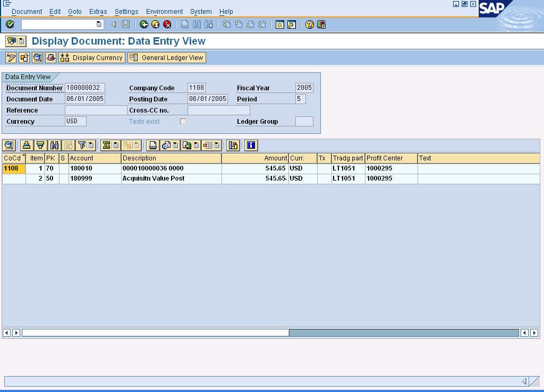Click the green Back arrow icon
This screenshot has height=392, width=544.
point(143,24)
